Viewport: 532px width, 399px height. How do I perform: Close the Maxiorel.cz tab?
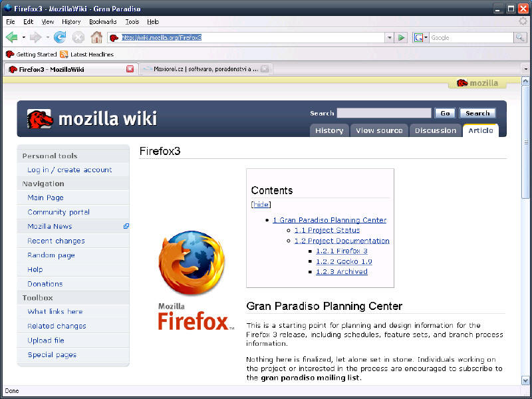click(x=265, y=69)
